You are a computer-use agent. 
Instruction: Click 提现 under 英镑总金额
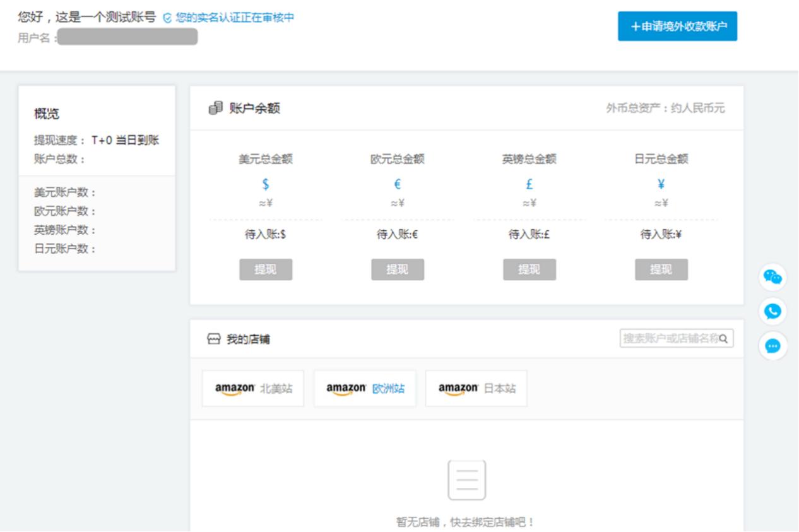pos(529,269)
